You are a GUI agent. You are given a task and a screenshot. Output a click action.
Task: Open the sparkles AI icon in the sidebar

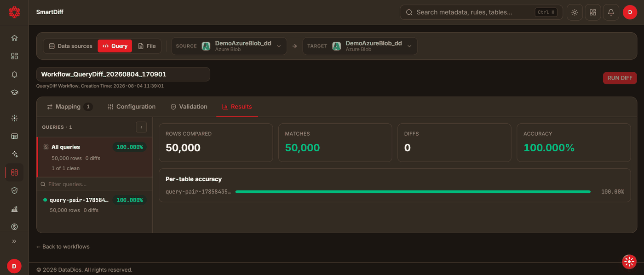(x=14, y=154)
